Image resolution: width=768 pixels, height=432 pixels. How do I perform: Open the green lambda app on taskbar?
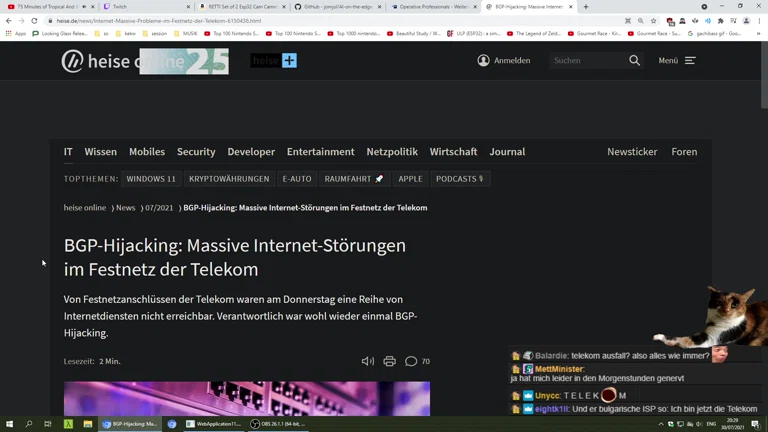coord(68,424)
